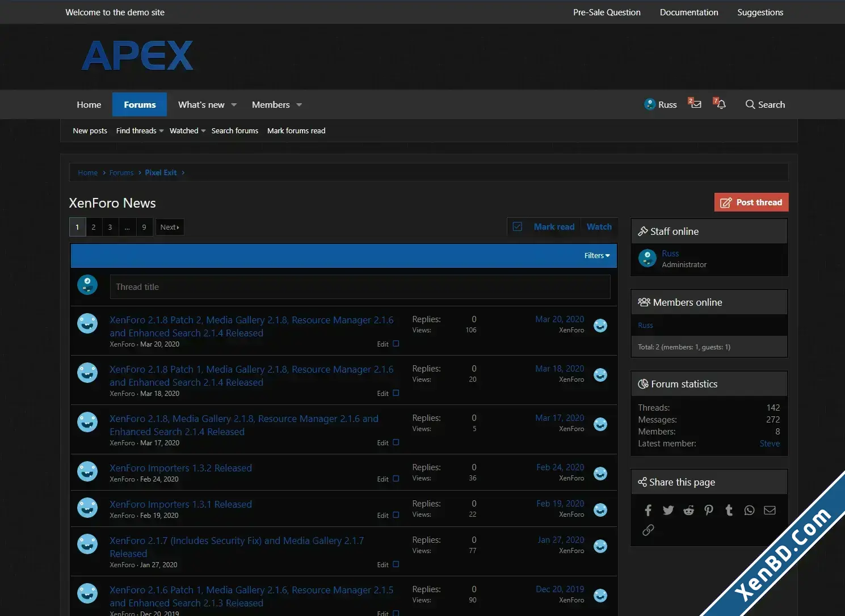Click Forums breadcrumb link
Image resolution: width=845 pixels, height=616 pixels.
tap(121, 172)
